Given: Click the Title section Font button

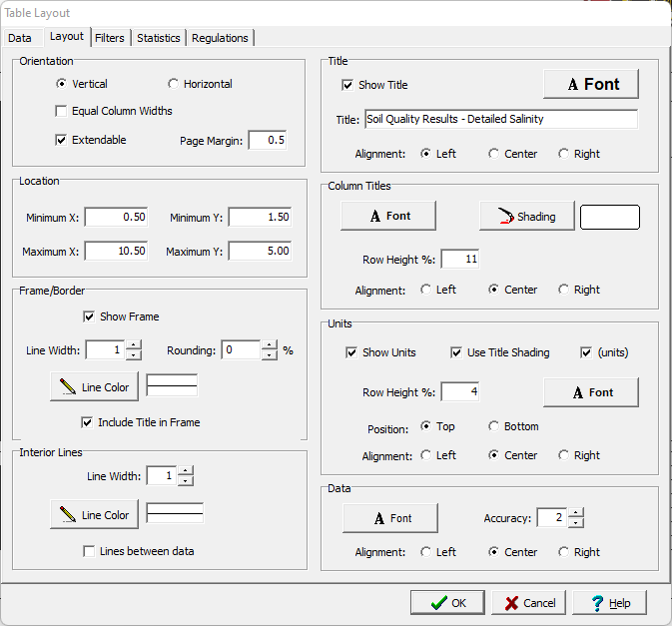Looking at the screenshot, I should tap(590, 84).
